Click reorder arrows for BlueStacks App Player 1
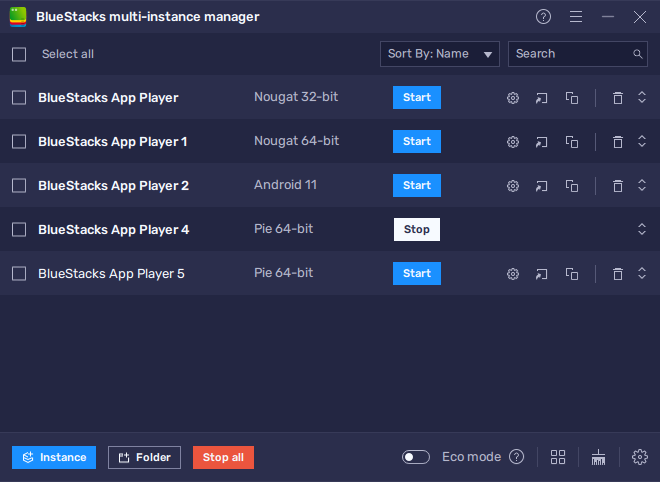660x482 pixels. pyautogui.click(x=642, y=142)
